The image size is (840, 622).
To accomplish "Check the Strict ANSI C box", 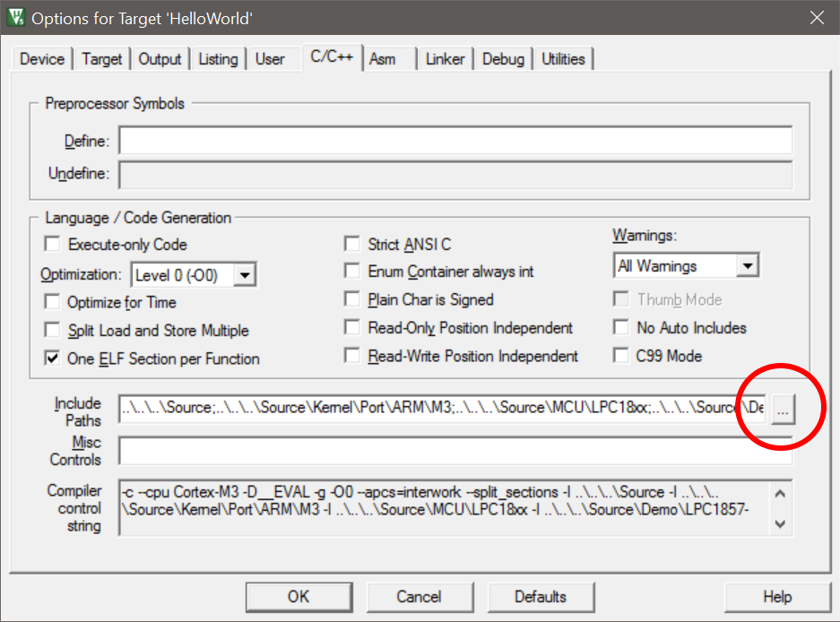I will 352,245.
